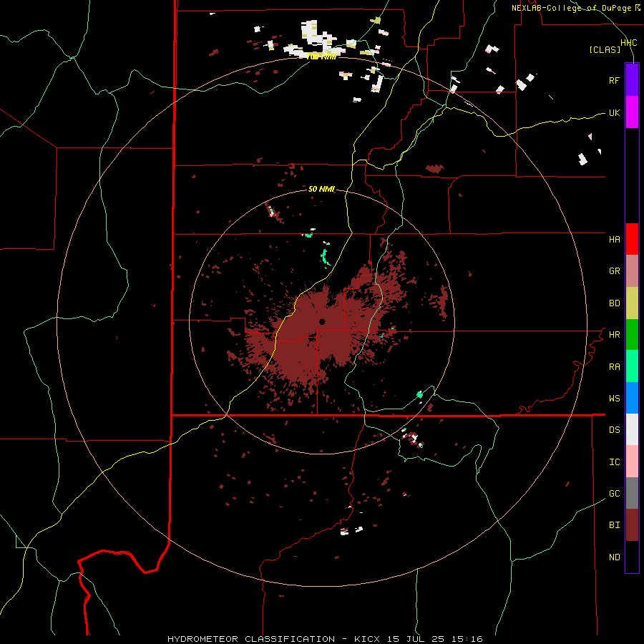Pick the HR dark green legend swatch
Image resolution: width=644 pixels, height=644 pixels.
[x=632, y=335]
